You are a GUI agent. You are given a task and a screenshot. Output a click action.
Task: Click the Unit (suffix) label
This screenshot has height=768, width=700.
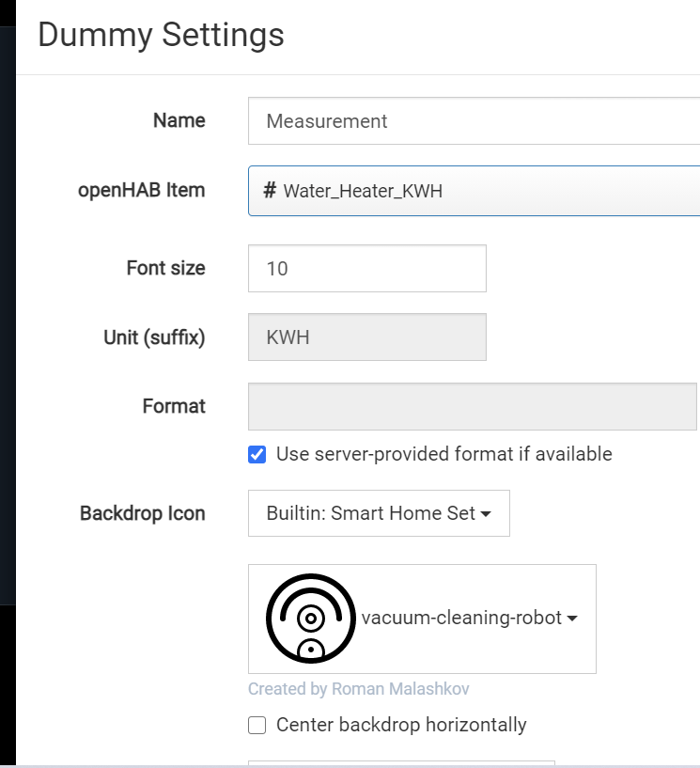[154, 337]
